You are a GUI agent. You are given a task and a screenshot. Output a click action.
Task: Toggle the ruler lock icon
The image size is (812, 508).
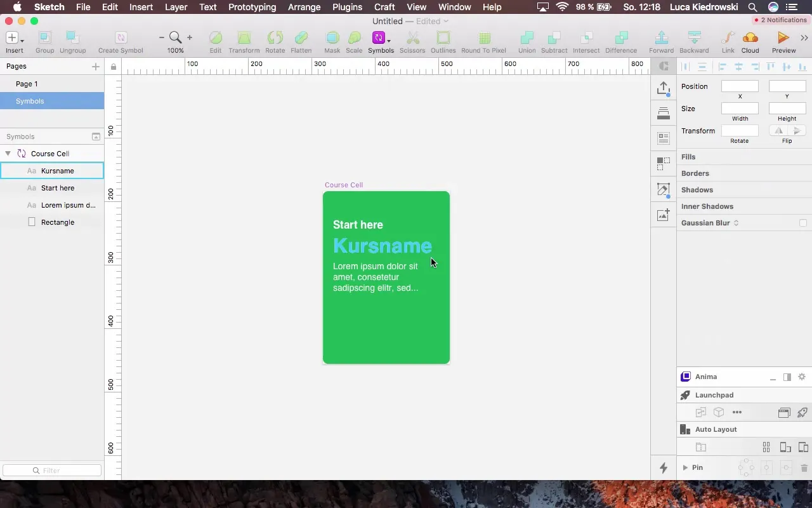click(x=113, y=67)
